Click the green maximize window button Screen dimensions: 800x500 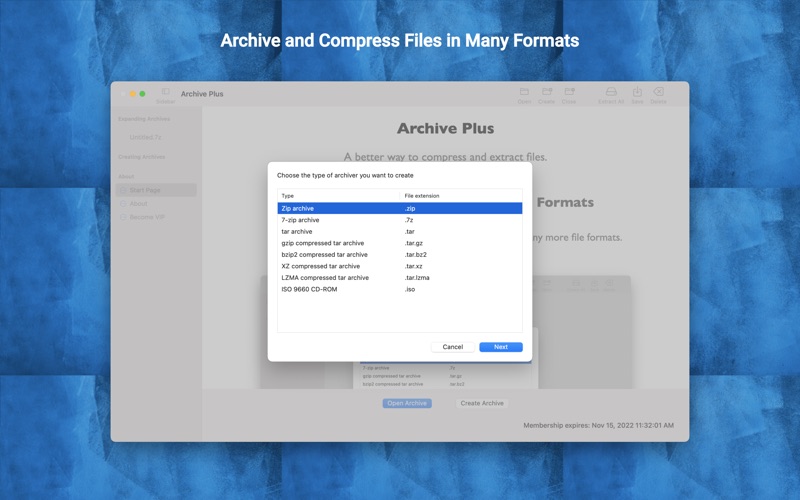pos(142,94)
